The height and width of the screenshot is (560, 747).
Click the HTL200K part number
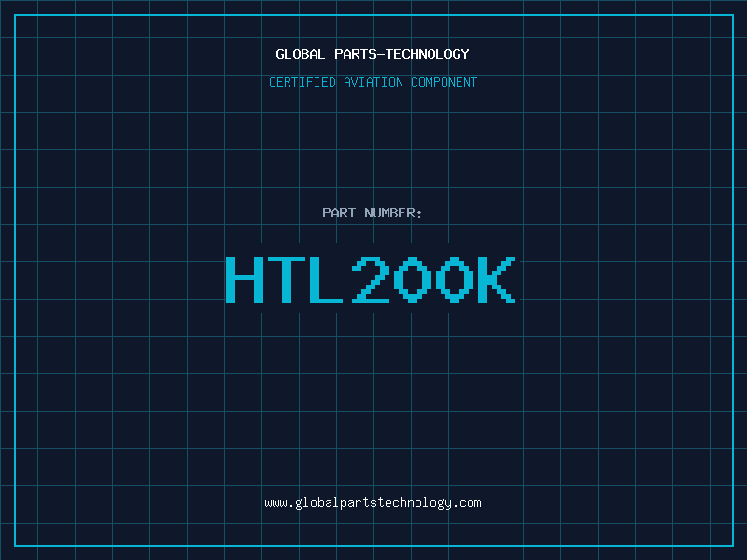click(371, 279)
